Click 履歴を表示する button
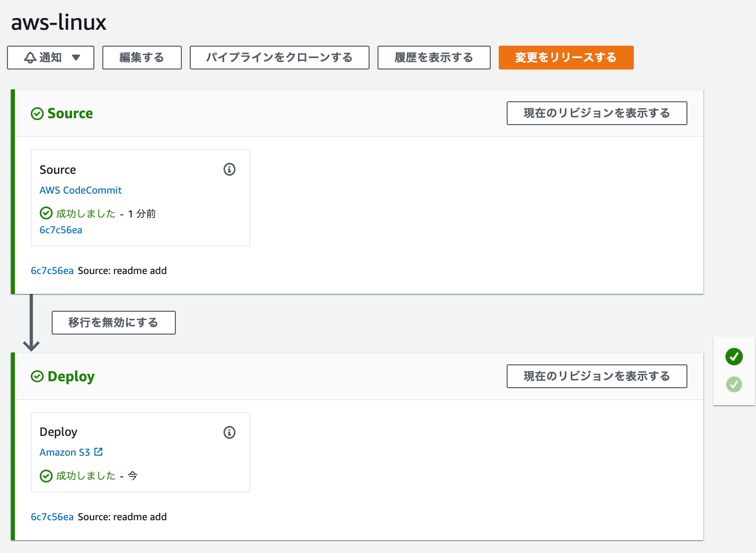This screenshot has width=756, height=553. [x=434, y=58]
